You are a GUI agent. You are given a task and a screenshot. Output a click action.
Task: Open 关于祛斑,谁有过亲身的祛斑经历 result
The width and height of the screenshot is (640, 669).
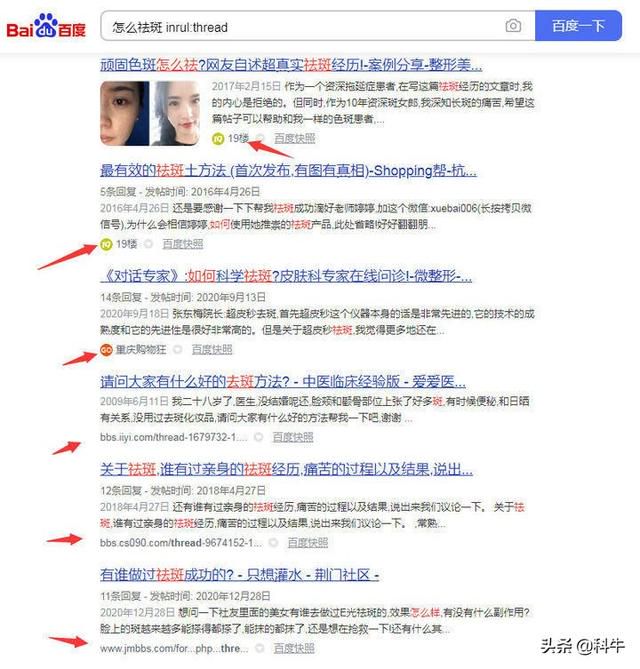pyautogui.click(x=286, y=470)
